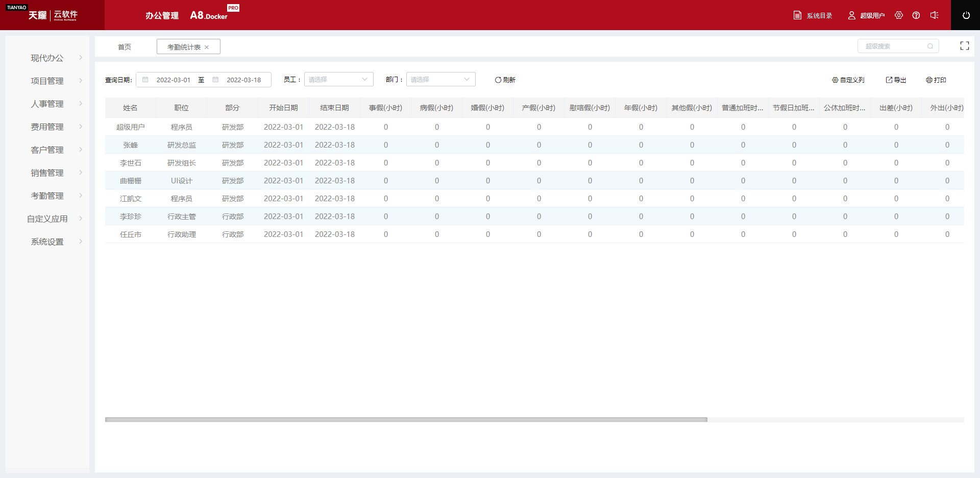Click the 系统目录 document icon
Screen dimensions: 980x478
pos(797,15)
